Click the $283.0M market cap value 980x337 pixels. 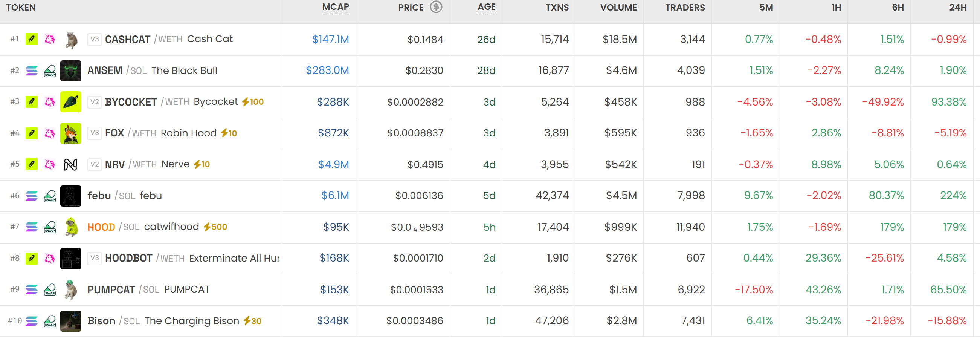(x=327, y=70)
